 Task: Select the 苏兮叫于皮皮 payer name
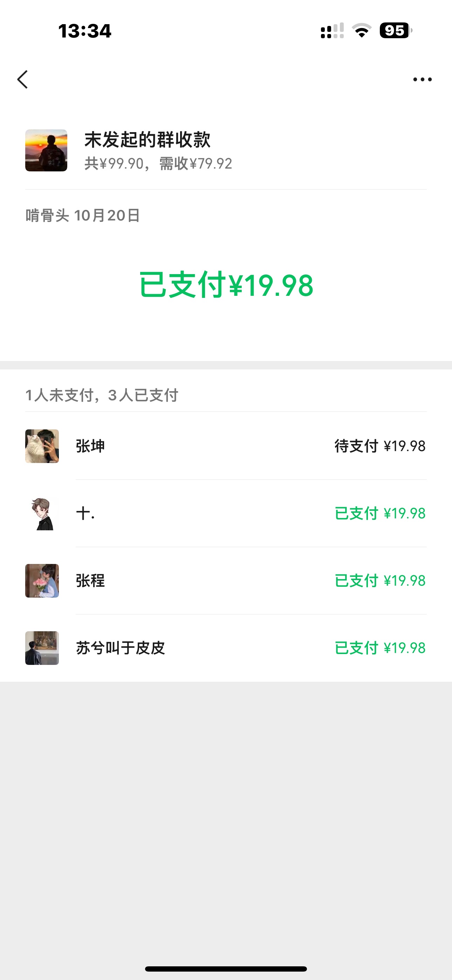pyautogui.click(x=120, y=648)
